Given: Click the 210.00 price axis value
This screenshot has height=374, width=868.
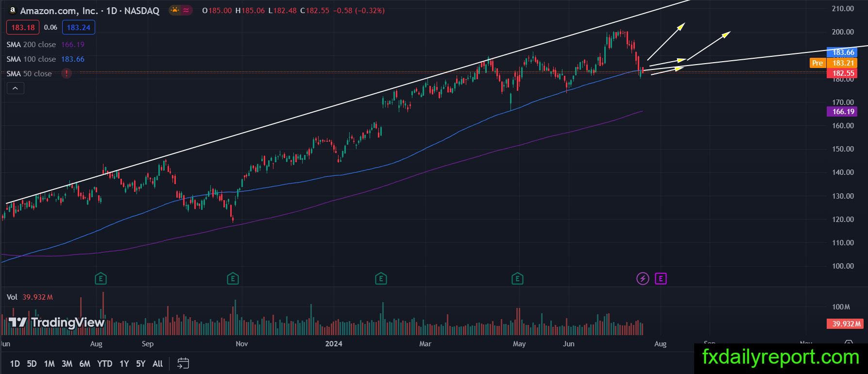Looking at the screenshot, I should 843,8.
